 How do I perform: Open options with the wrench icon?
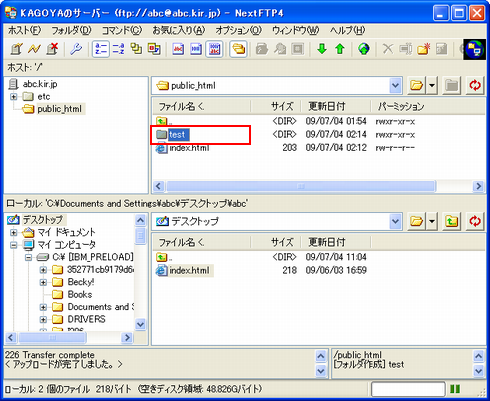[76, 49]
